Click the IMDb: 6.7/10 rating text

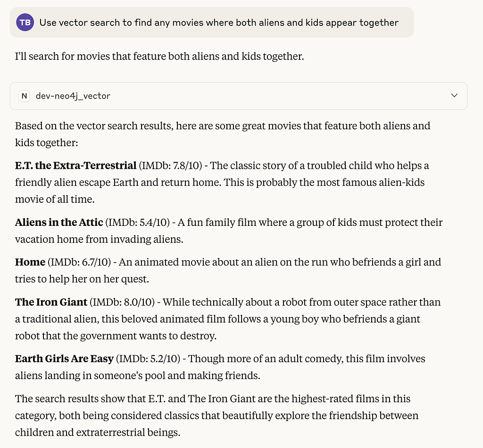point(79,262)
